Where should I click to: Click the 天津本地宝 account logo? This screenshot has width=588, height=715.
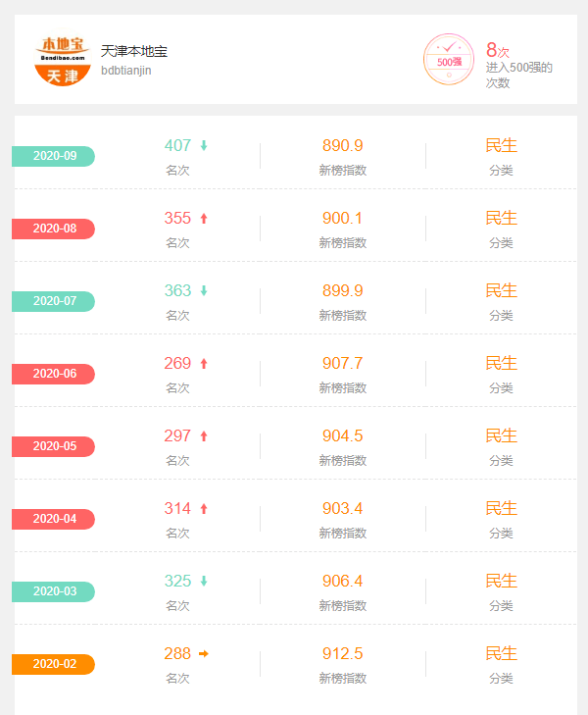pyautogui.click(x=63, y=61)
